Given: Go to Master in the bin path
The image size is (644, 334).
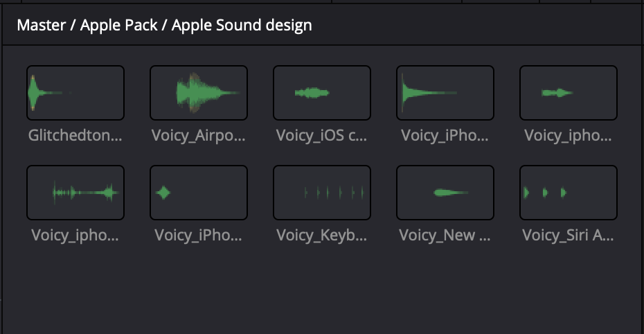Looking at the screenshot, I should 40,26.
